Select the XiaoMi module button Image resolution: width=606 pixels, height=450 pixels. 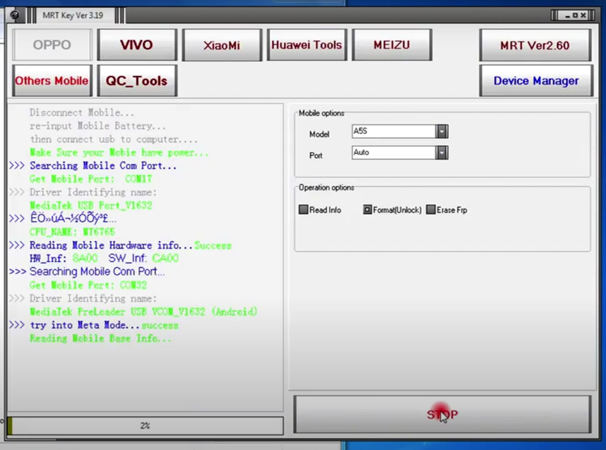(x=222, y=45)
